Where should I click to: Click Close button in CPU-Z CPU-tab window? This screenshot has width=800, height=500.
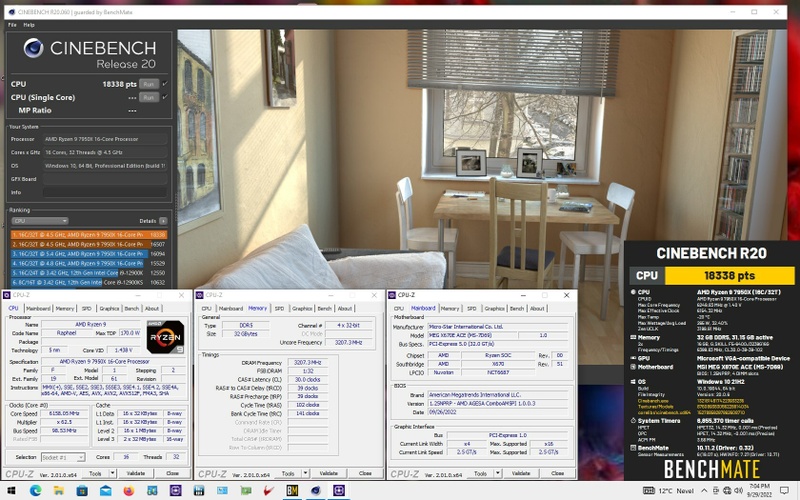point(172,473)
